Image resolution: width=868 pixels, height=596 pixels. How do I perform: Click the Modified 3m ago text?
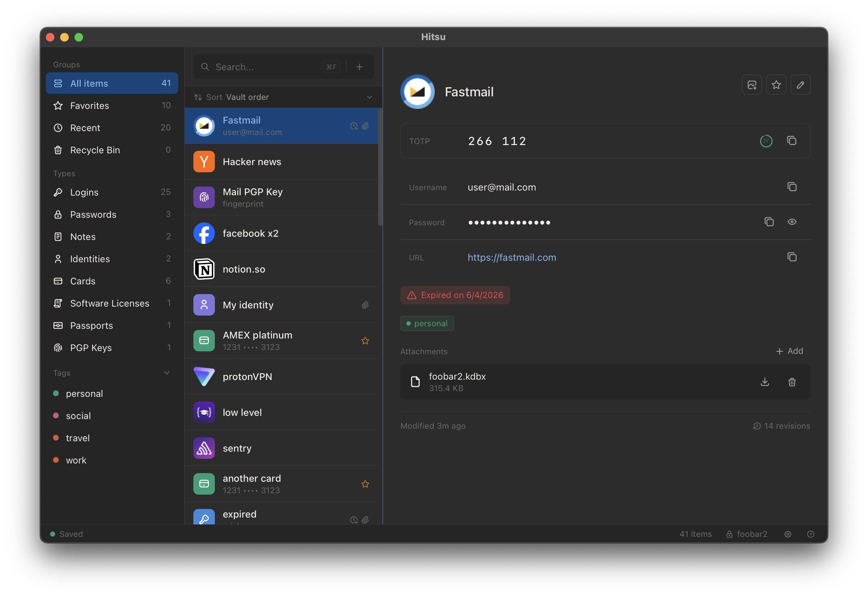(x=433, y=426)
